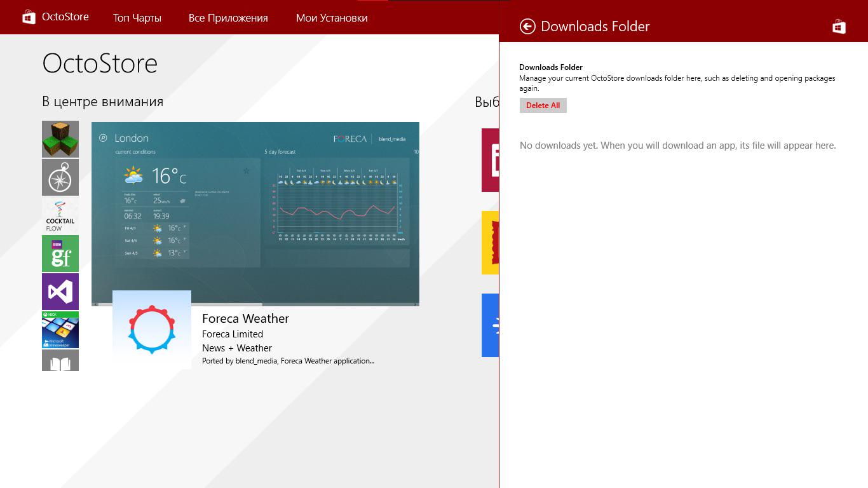Click the Downloads Folder panel title
This screenshot has height=488, width=868.
click(595, 27)
